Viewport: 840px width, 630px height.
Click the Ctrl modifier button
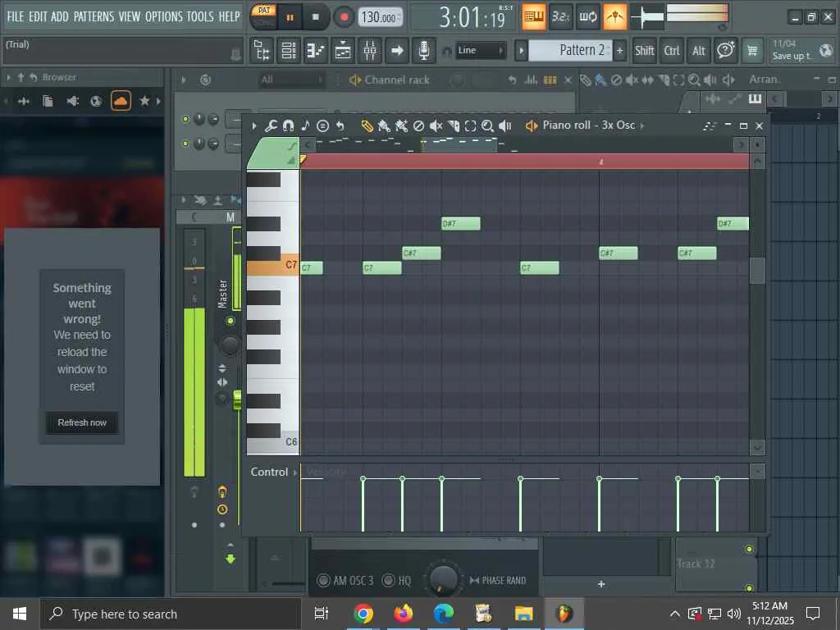[672, 51]
